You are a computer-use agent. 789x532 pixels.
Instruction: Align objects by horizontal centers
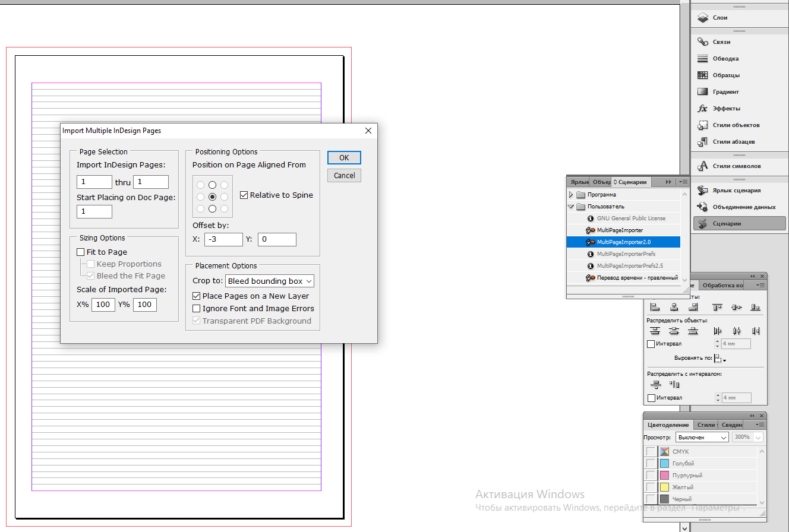point(674,307)
